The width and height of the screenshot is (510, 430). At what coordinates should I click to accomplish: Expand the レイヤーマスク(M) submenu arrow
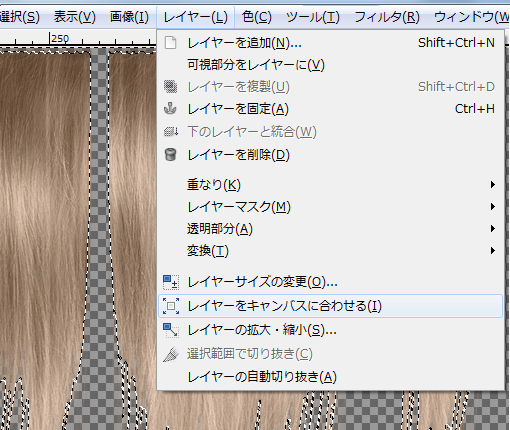pos(492,207)
